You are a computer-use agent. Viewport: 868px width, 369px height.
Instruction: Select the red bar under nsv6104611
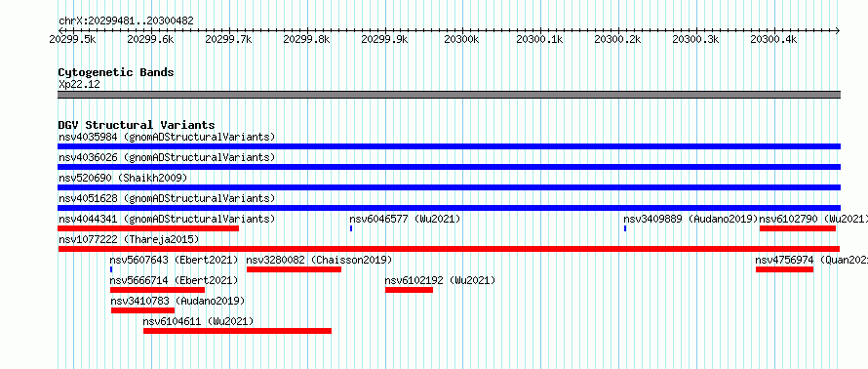coord(238,331)
